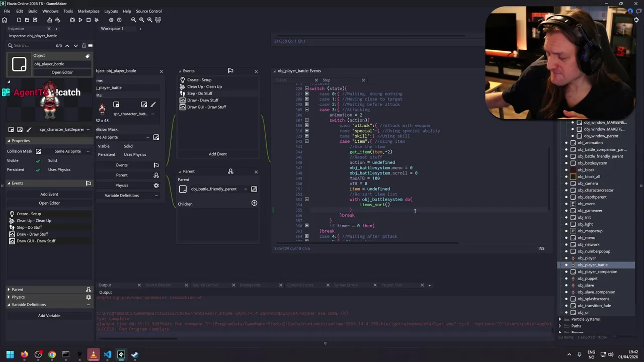Toggle Solid in the object editor window
The height and width of the screenshot is (362, 644).
click(128, 146)
